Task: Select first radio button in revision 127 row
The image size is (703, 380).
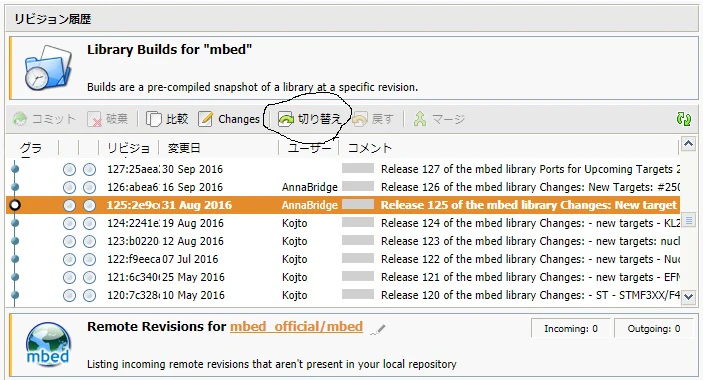Action: point(69,169)
